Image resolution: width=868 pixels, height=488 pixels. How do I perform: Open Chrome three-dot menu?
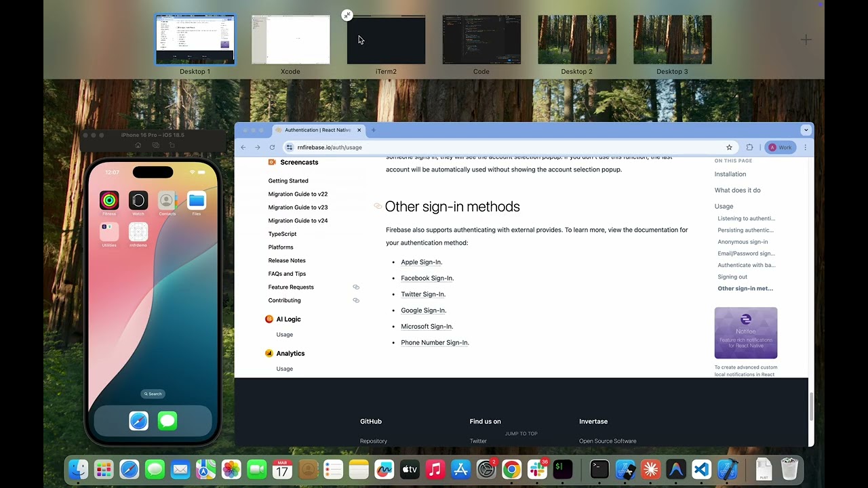tap(806, 147)
